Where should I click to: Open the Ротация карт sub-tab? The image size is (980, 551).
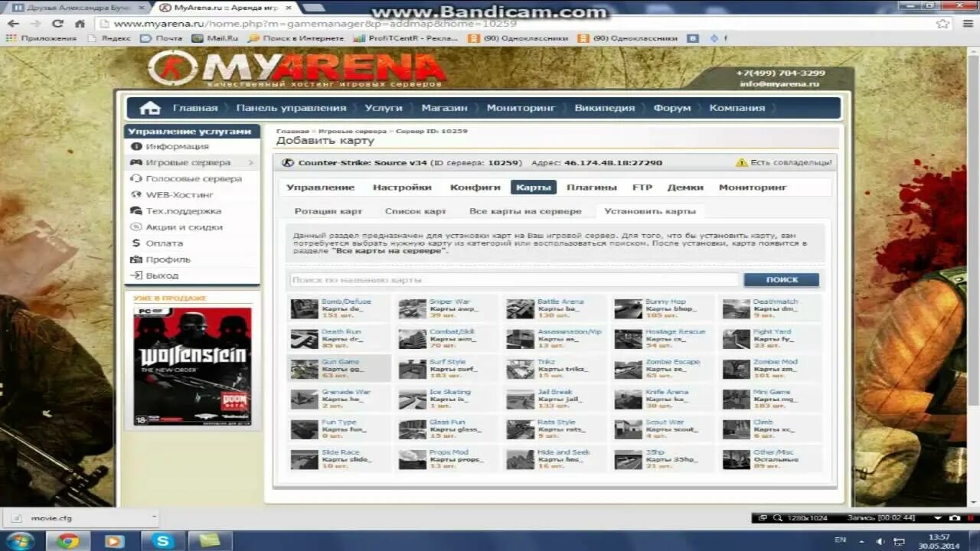pyautogui.click(x=328, y=211)
